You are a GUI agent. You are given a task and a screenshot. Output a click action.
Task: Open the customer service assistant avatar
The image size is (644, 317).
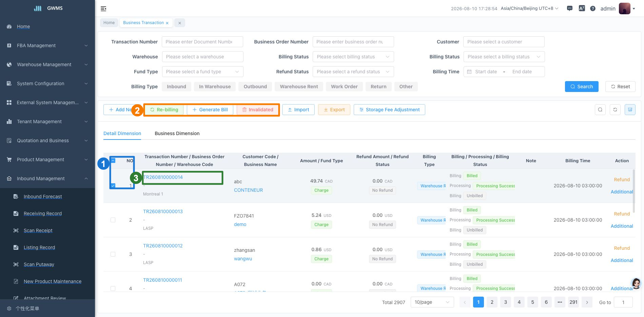pyautogui.click(x=636, y=283)
